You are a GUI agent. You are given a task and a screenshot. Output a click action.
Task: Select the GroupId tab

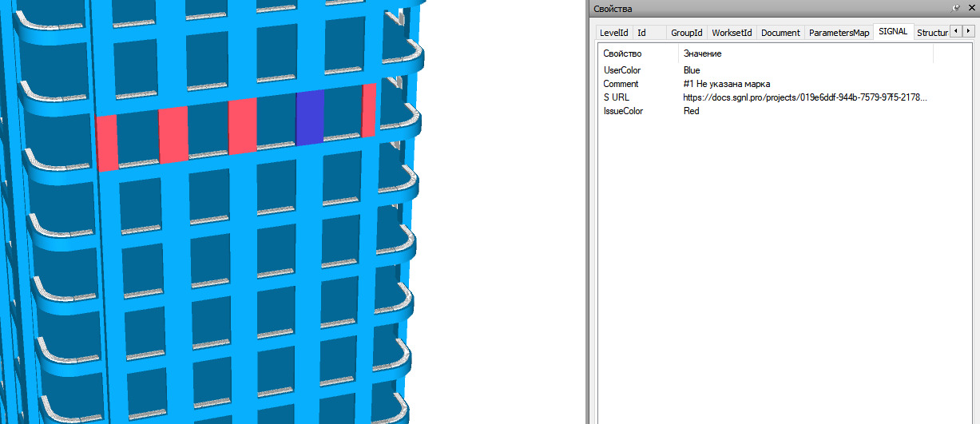[687, 33]
